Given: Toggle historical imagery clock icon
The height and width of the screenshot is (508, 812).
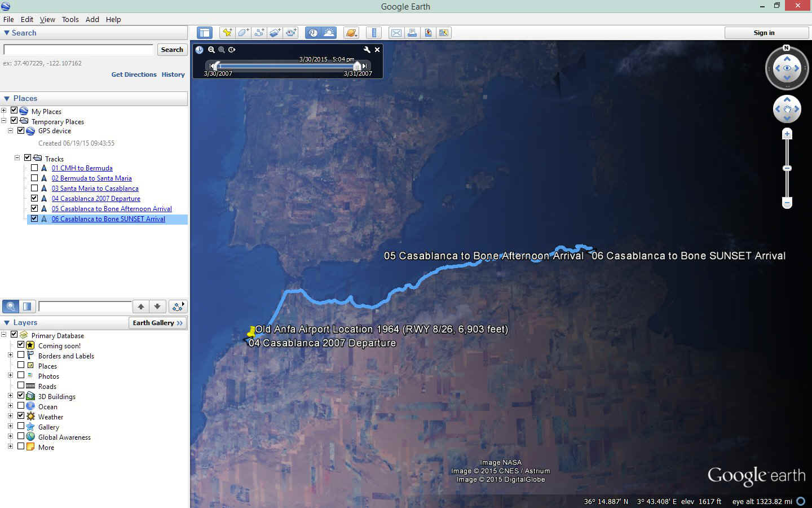Looking at the screenshot, I should pos(313,33).
